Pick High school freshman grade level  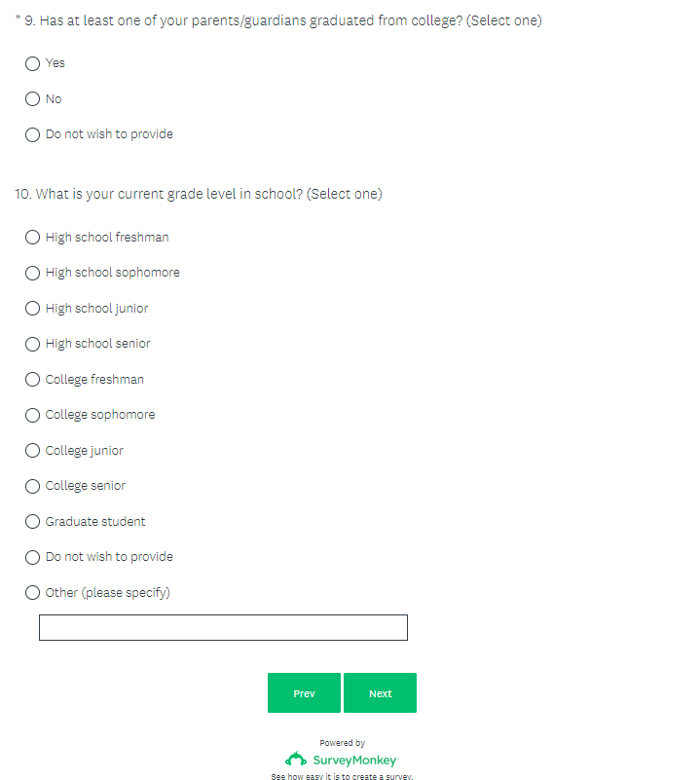(33, 238)
